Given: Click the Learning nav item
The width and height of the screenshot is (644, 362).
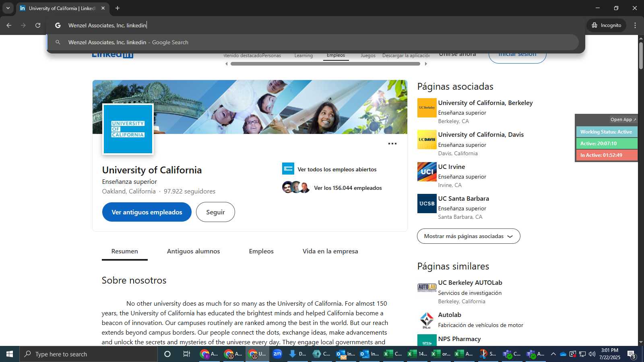Looking at the screenshot, I should pos(303,56).
